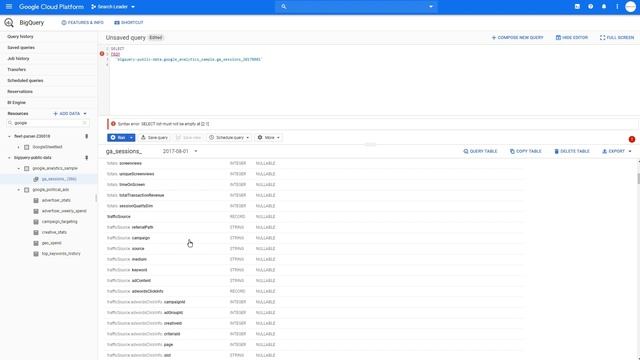Click the error icon in syntax error banner
640x360 pixels.
113,124
